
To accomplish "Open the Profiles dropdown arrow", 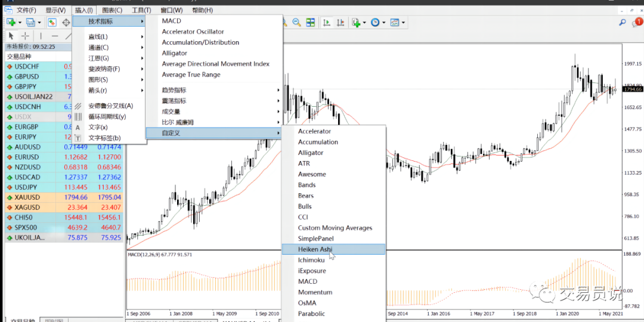I will 39,22.
